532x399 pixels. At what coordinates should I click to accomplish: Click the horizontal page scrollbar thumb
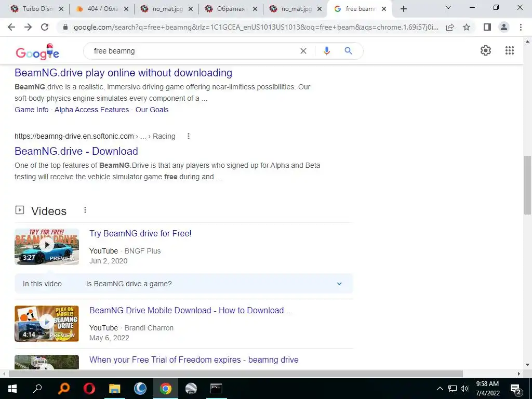tap(236, 374)
